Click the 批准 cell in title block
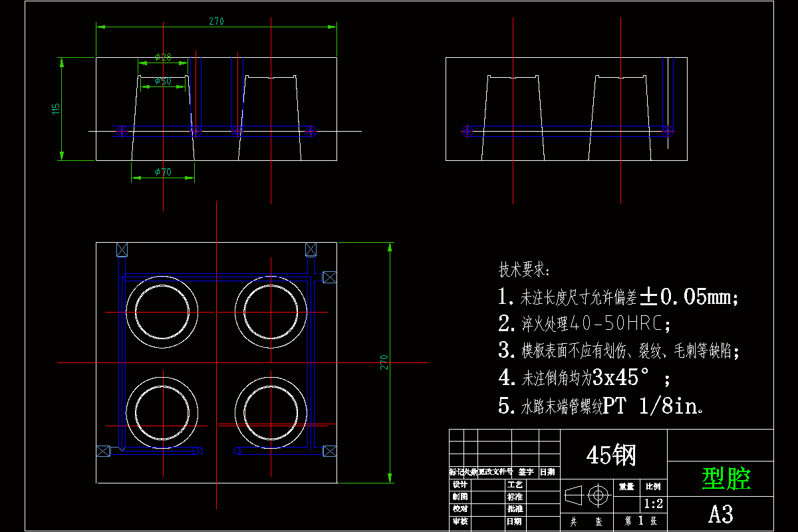 515,509
